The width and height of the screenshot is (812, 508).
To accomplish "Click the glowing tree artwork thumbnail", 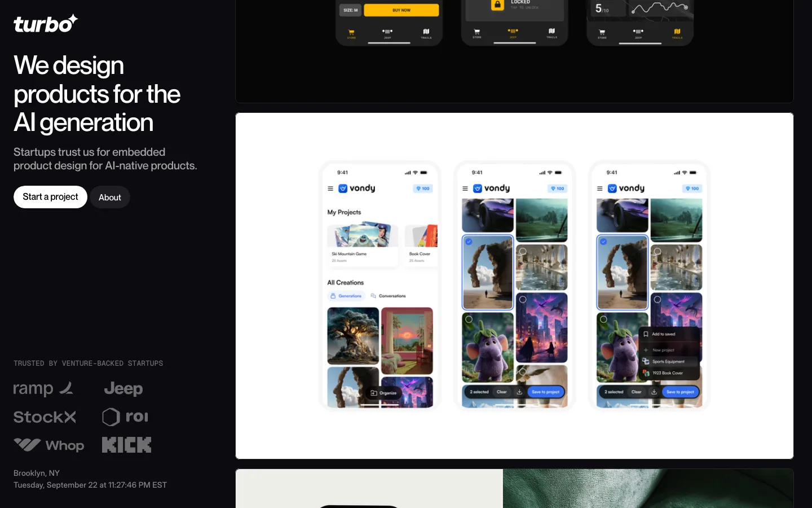I will [x=353, y=336].
